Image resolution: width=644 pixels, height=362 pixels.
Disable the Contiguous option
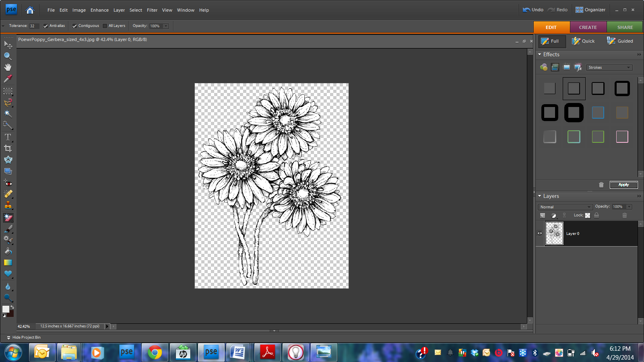[74, 25]
